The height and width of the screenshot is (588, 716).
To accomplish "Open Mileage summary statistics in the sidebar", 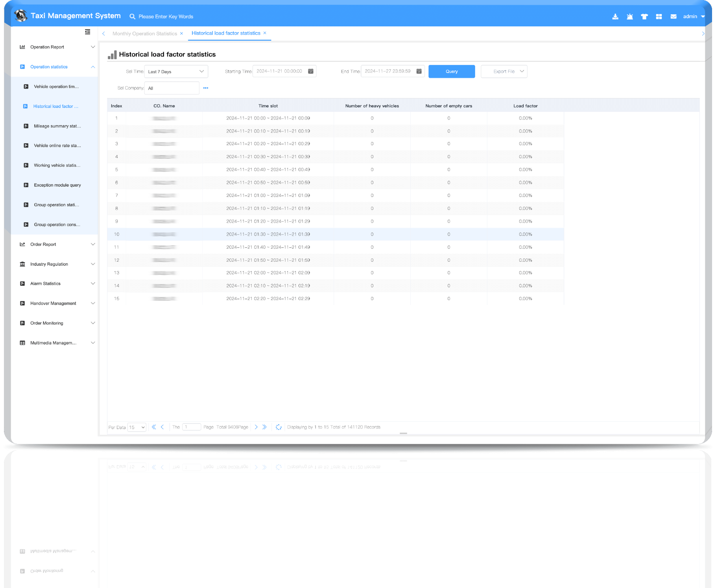I will pyautogui.click(x=57, y=126).
